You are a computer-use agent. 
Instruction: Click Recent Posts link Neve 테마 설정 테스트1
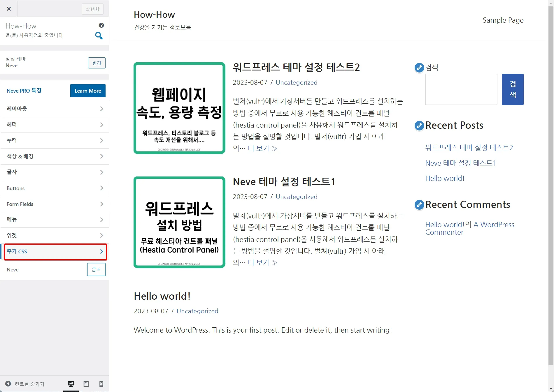click(x=460, y=163)
